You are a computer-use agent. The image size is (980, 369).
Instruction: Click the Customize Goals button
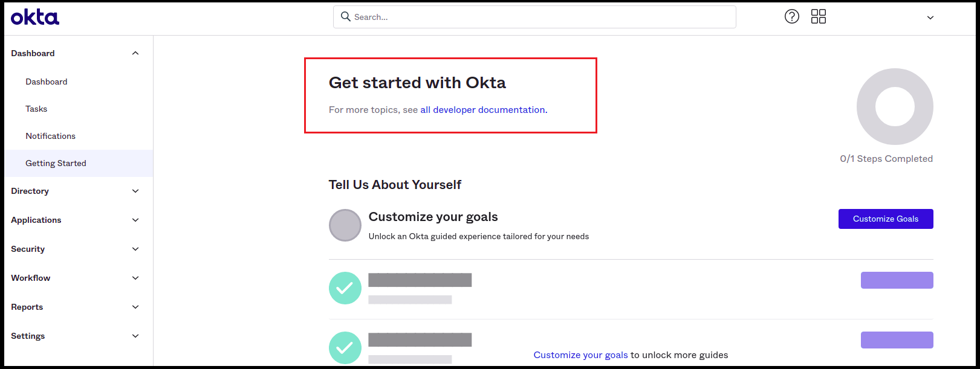(886, 219)
